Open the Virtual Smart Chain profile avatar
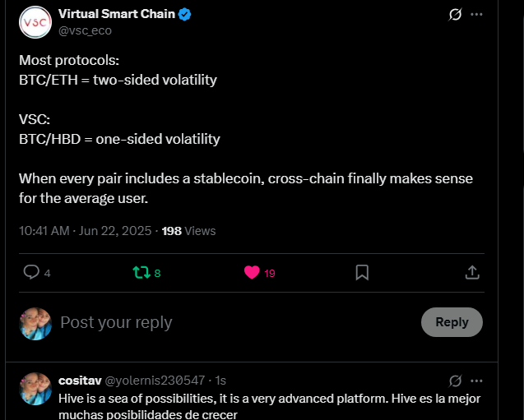This screenshot has height=420, width=524. (x=35, y=22)
